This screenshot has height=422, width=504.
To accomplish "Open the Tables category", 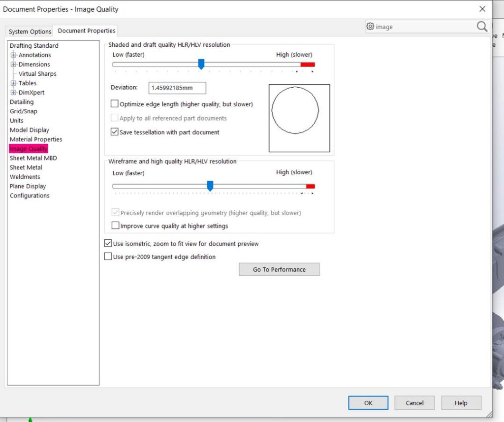I will tap(28, 83).
